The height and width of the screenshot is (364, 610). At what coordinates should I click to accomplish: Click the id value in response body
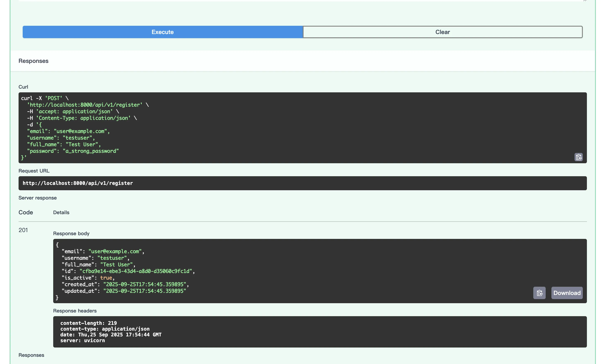(136, 271)
